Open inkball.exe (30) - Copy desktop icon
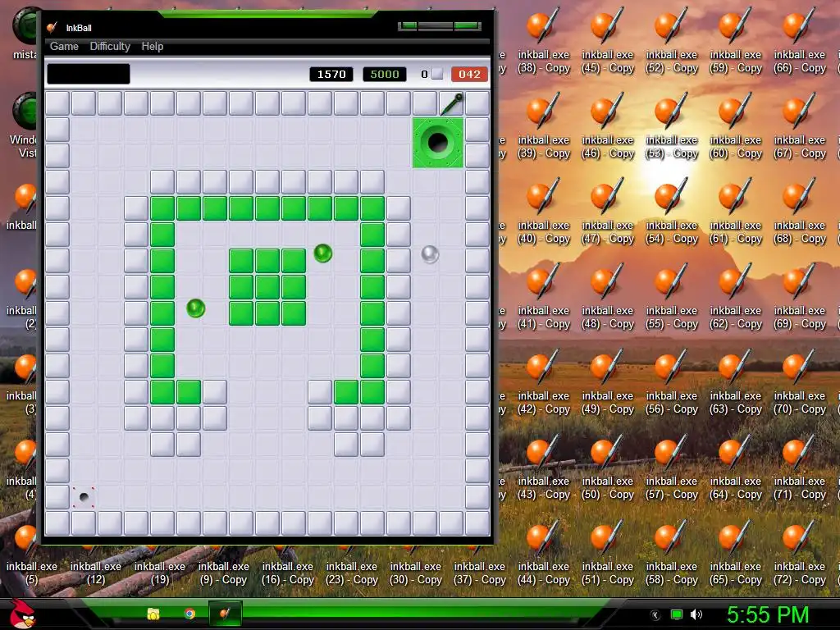The height and width of the screenshot is (630, 840). click(416, 568)
